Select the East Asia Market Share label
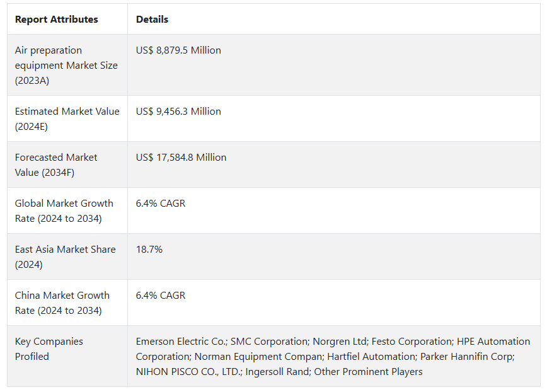 pos(65,257)
